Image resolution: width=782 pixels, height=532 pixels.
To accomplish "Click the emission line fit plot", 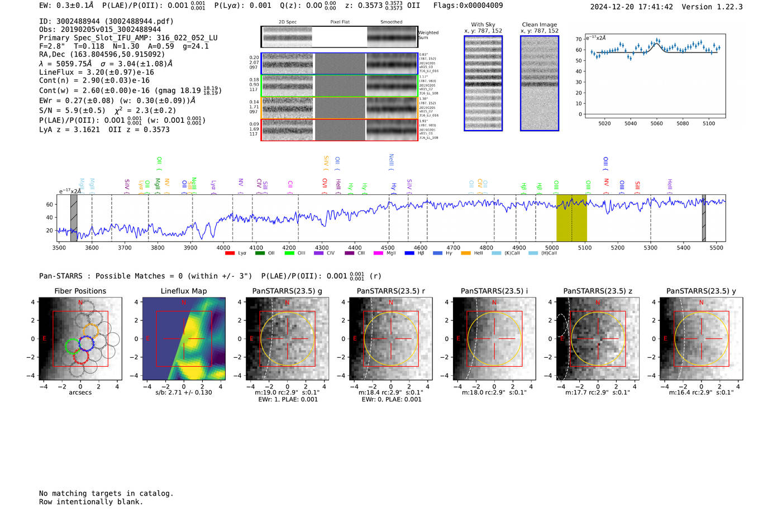I will pos(655,76).
